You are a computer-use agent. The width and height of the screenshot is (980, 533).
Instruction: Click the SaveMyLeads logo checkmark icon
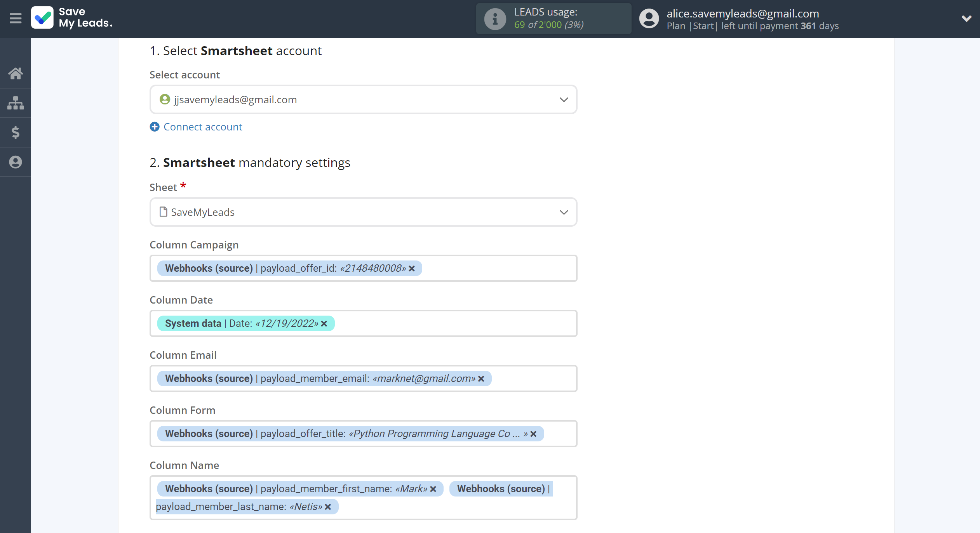click(44, 18)
